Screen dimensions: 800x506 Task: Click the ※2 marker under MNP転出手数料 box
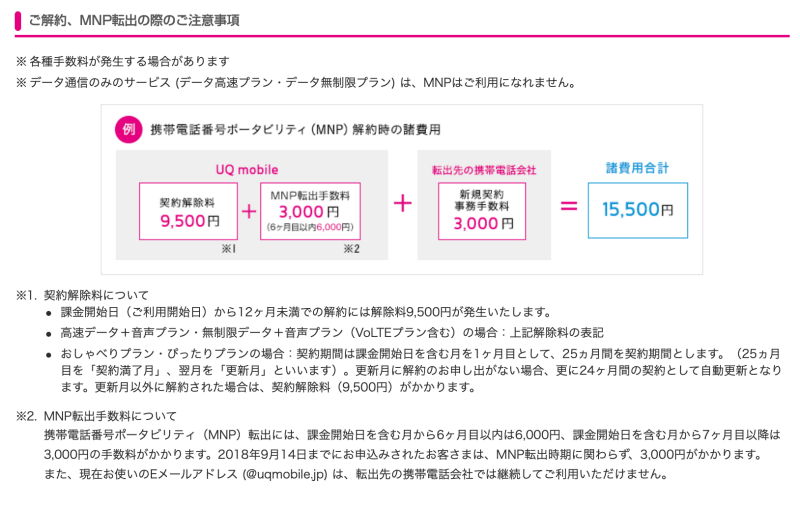pyautogui.click(x=351, y=249)
